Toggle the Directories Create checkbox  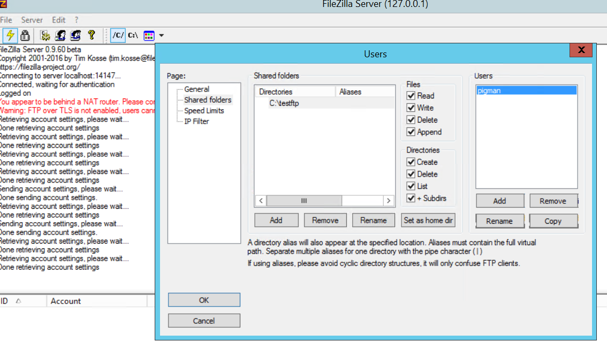411,162
